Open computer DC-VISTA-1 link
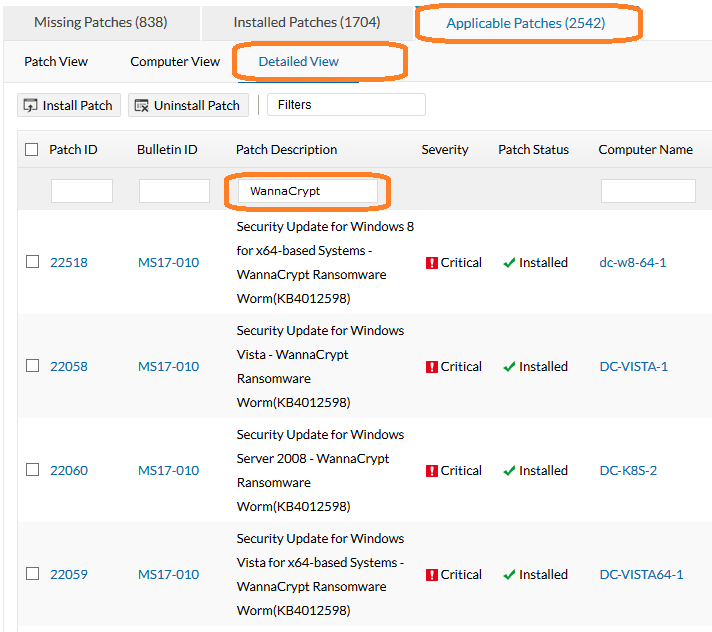Viewport: 712px width, 632px height. coord(633,366)
